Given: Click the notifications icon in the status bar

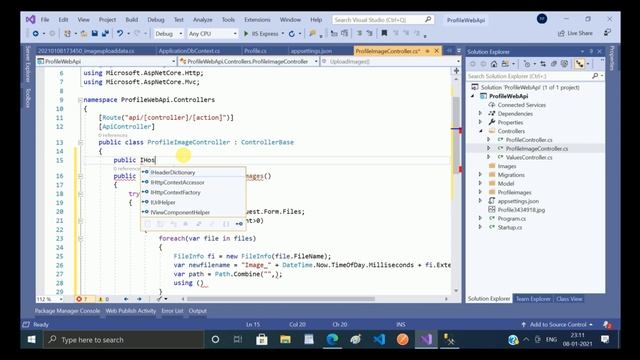Looking at the screenshot, I should click(607, 324).
